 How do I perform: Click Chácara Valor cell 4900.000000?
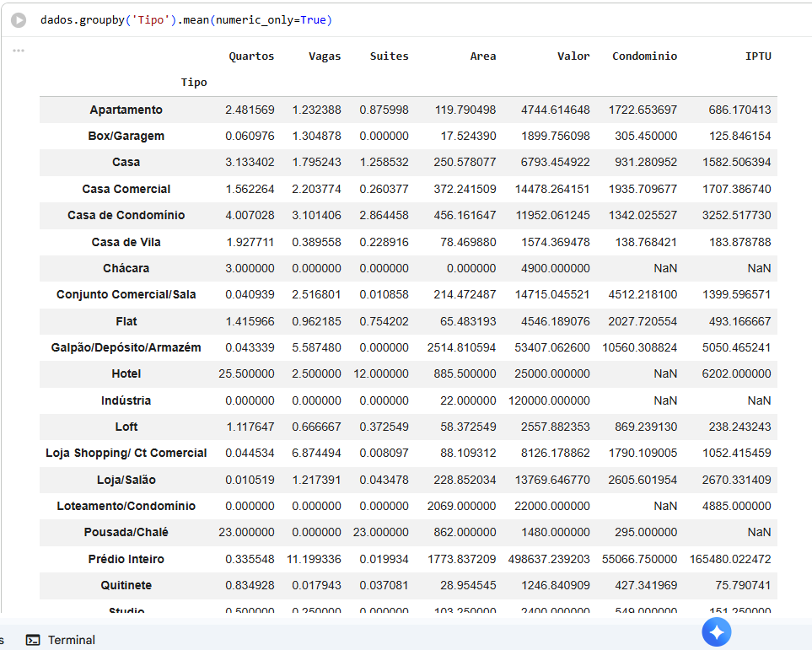555,268
